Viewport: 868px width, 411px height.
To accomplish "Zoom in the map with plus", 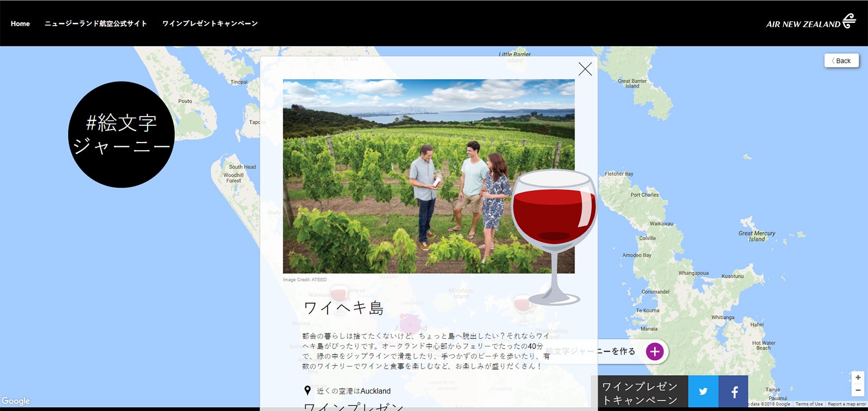I will [x=858, y=377].
